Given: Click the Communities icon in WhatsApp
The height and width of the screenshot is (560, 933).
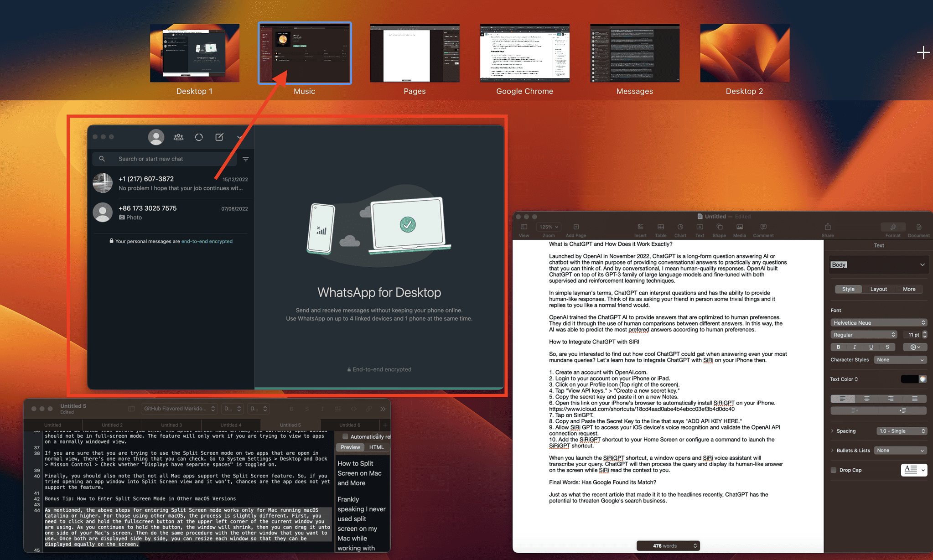Looking at the screenshot, I should tap(178, 137).
